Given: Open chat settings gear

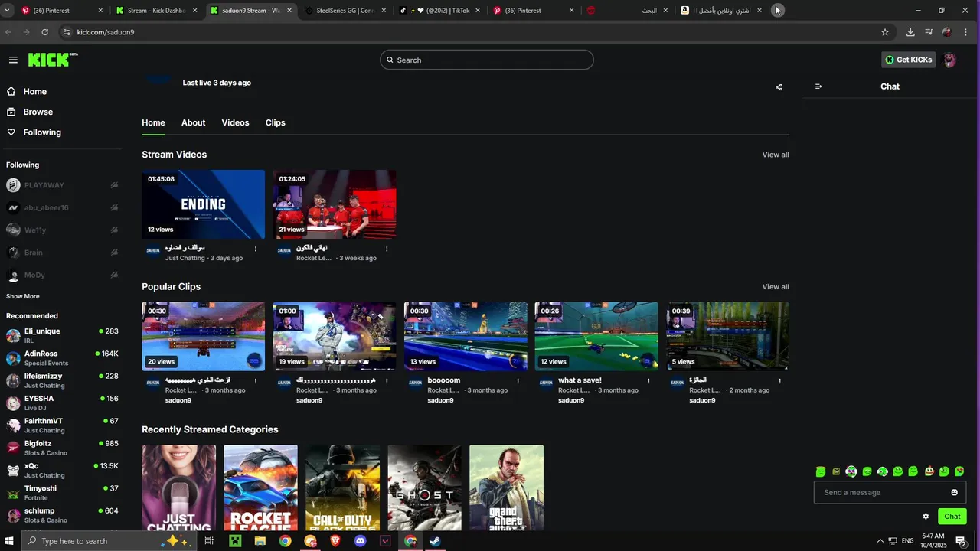Looking at the screenshot, I should tap(926, 517).
